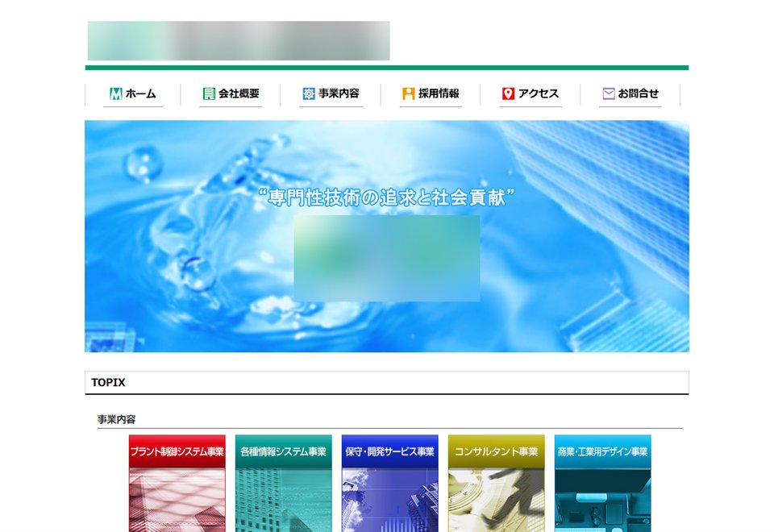The width and height of the screenshot is (774, 532).
Task: Click the green building icon beside 会社概要
Action: [x=209, y=94]
